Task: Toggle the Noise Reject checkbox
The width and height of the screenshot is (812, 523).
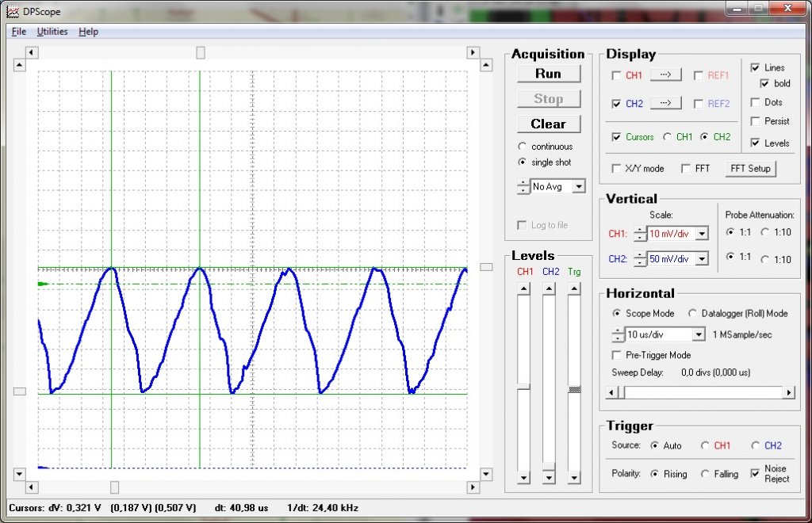Action: pos(755,473)
